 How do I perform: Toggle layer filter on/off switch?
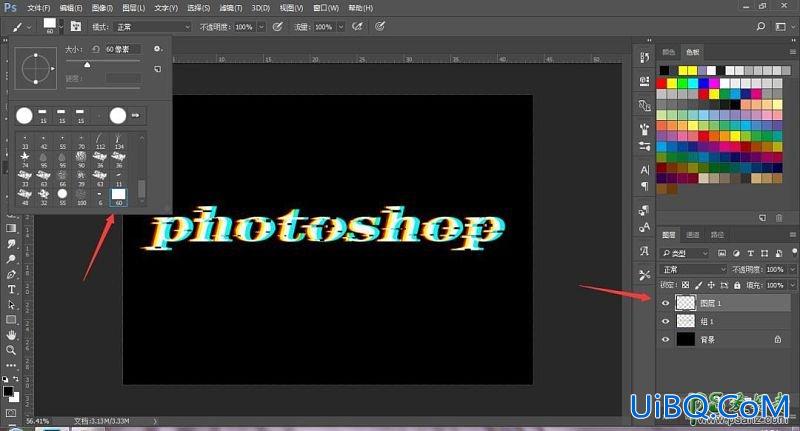[x=794, y=252]
